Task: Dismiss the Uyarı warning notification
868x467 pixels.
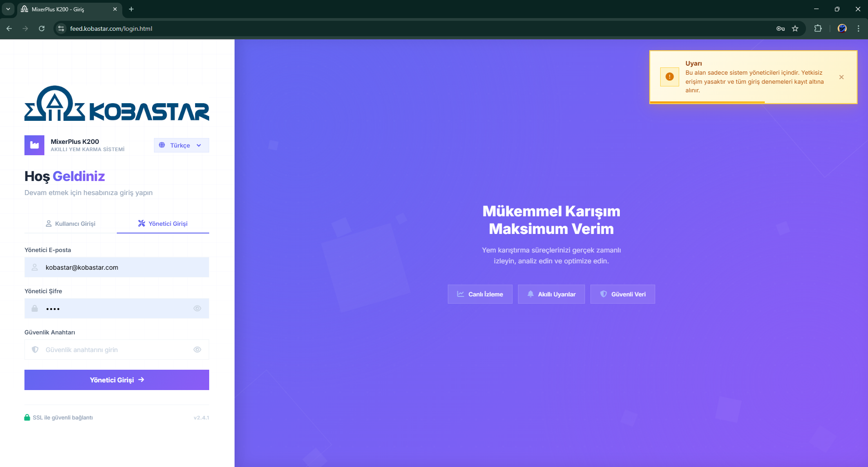Action: (x=841, y=77)
